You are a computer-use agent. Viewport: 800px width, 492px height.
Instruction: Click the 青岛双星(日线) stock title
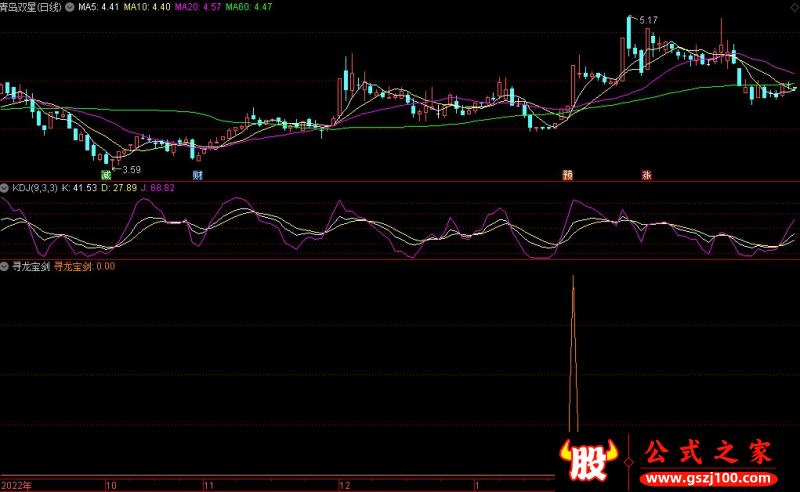(30, 6)
